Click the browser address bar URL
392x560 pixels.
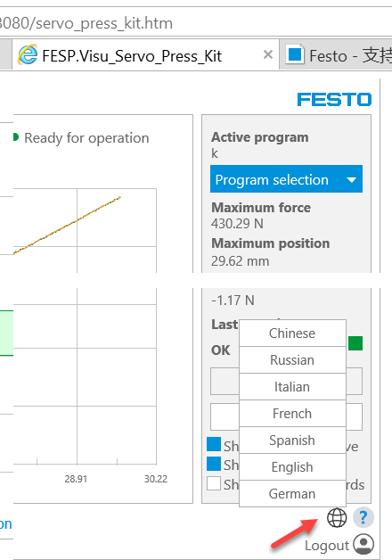pyautogui.click(x=86, y=23)
